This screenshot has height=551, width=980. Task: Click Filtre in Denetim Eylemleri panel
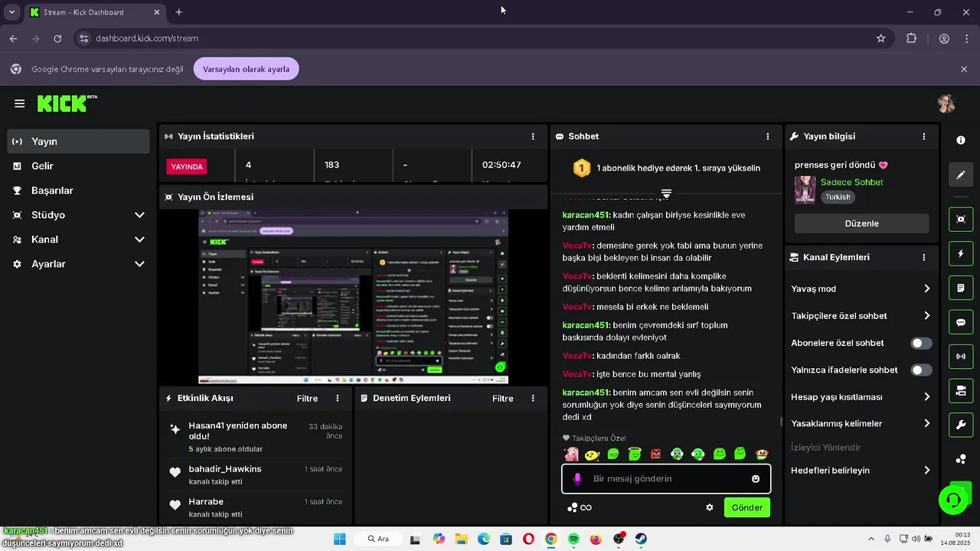click(503, 399)
